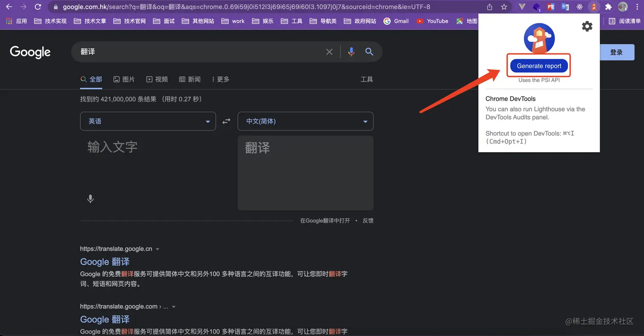644x336 pixels.
Task: Click the blue stacked-layers extension icon
Action: point(537,7)
